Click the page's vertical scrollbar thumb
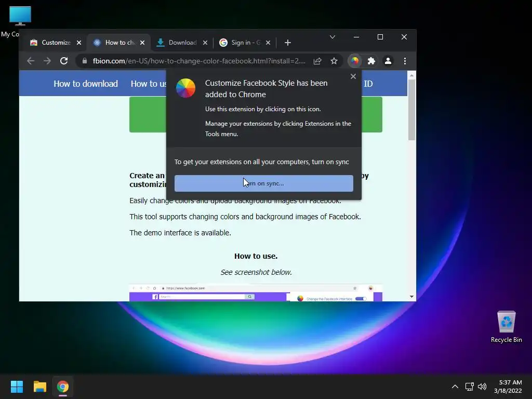532x399 pixels. click(x=411, y=110)
